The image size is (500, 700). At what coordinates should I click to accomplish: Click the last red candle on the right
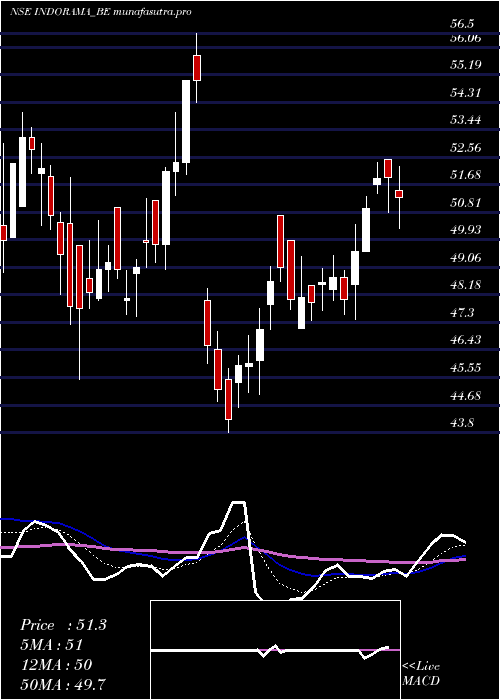point(399,194)
